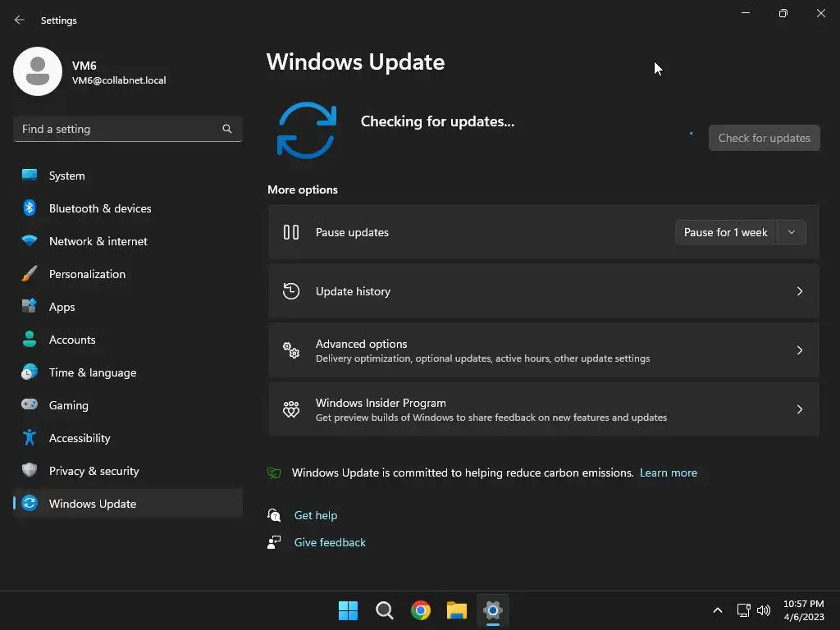840x630 pixels.
Task: Click the VM6@collabnet.local account email
Action: [x=119, y=80]
